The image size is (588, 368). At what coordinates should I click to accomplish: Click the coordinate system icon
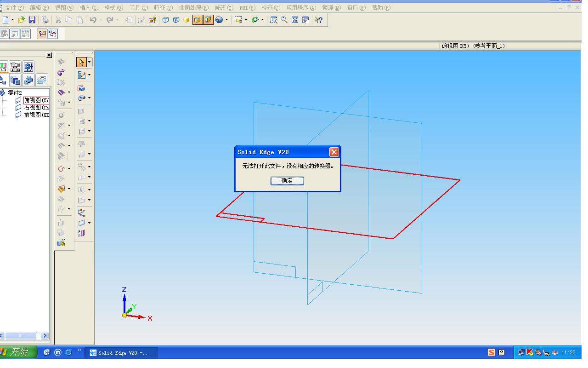tap(81, 213)
